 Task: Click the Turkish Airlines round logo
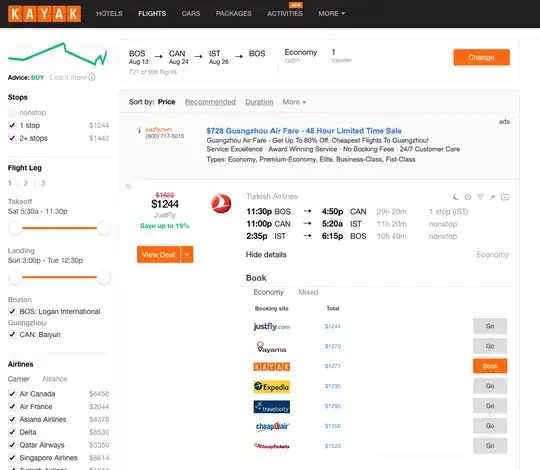point(221,203)
